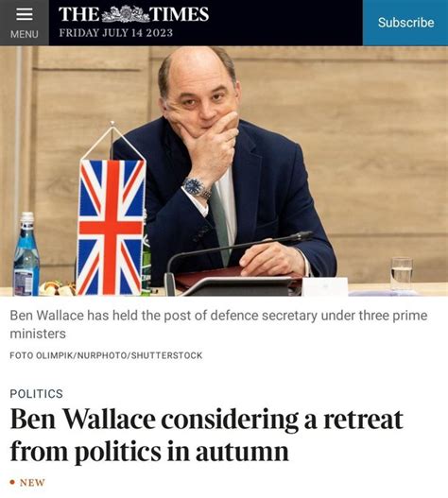Click the glass of water in photo

pyautogui.click(x=402, y=274)
